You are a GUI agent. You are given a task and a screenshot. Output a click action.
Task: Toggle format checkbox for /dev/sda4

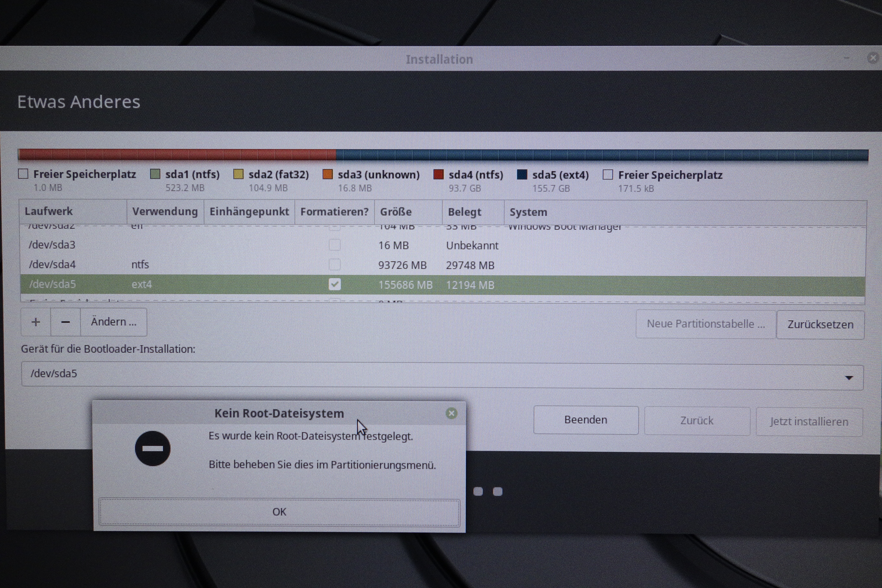[335, 265]
